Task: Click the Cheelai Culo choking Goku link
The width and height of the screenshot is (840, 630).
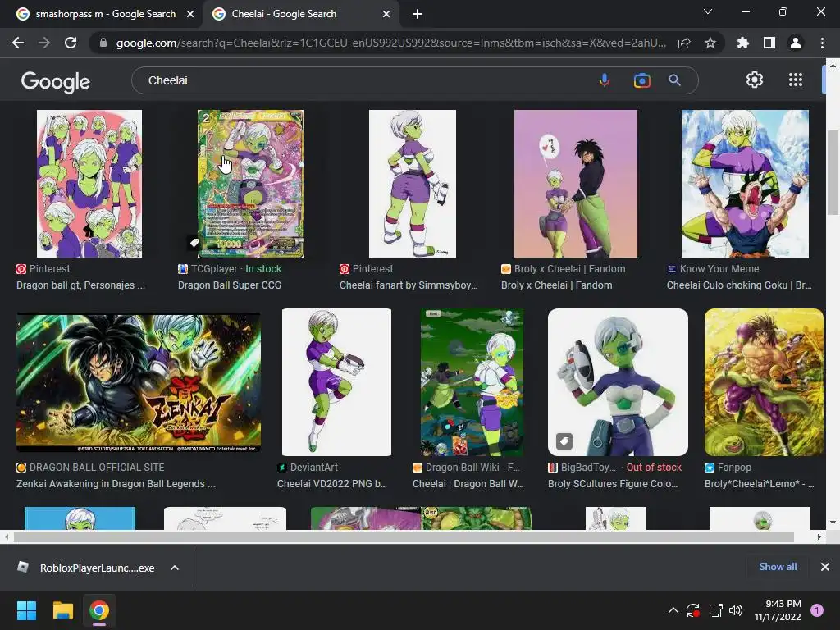Action: [x=739, y=285]
